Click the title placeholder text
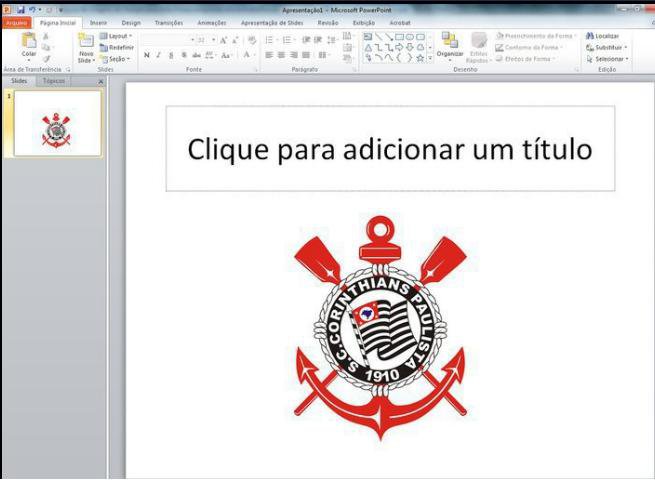Screen dimensions: 655x480 [x=390, y=149]
